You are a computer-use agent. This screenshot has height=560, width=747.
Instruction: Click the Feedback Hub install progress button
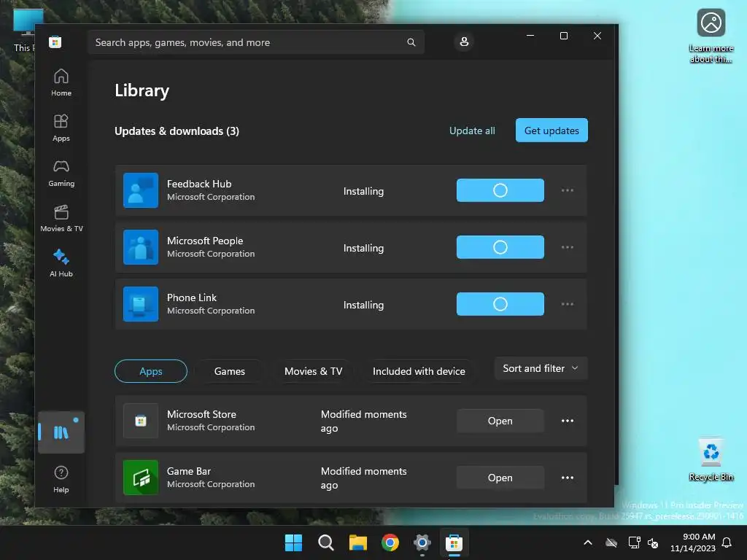tap(500, 190)
